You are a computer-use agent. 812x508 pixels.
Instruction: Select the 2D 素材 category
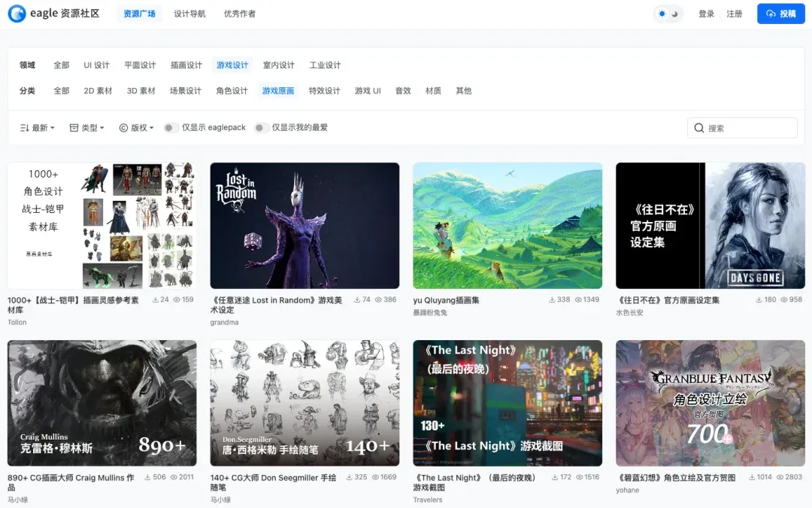[x=98, y=91]
